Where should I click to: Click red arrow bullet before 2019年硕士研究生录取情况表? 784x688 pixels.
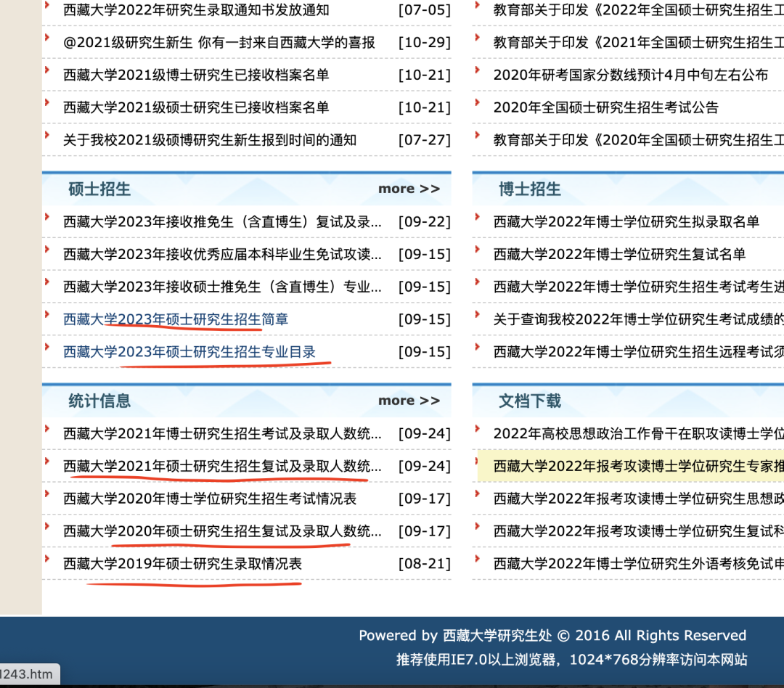pyautogui.click(x=47, y=559)
